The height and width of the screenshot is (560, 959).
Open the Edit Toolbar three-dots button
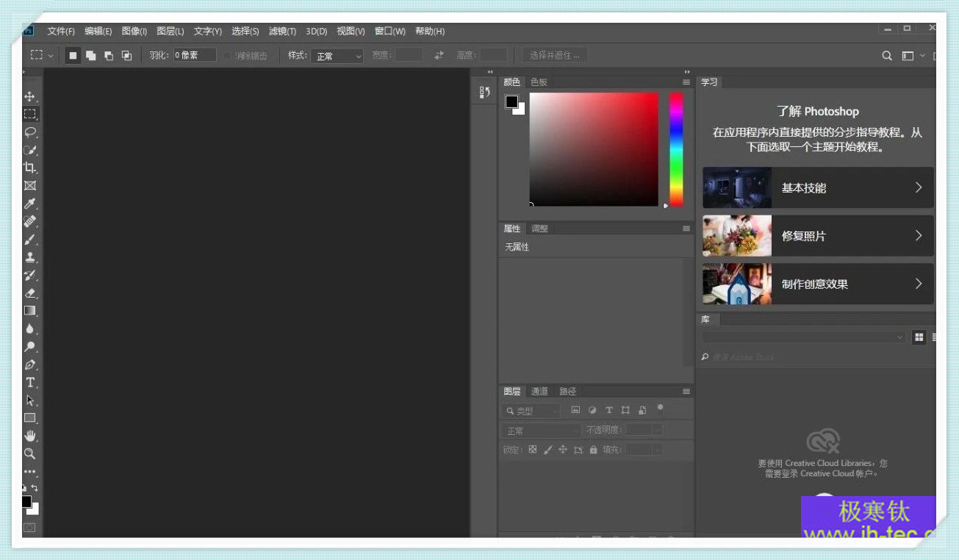point(30,472)
